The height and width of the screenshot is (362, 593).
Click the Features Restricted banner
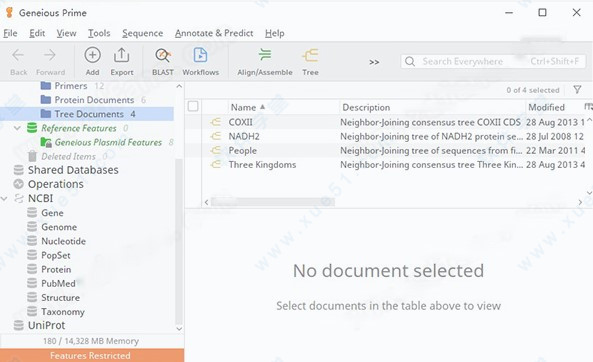[x=92, y=356]
